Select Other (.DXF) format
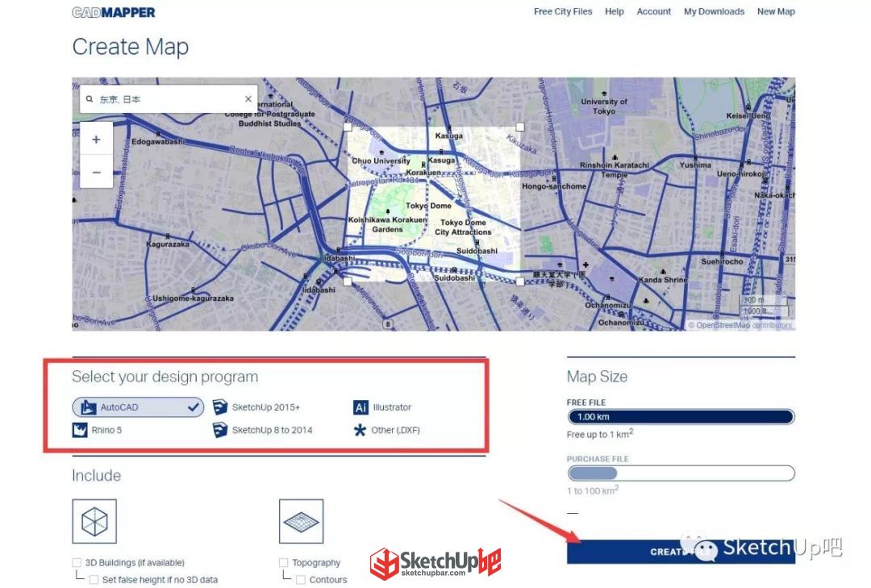The image size is (871, 588). point(386,430)
